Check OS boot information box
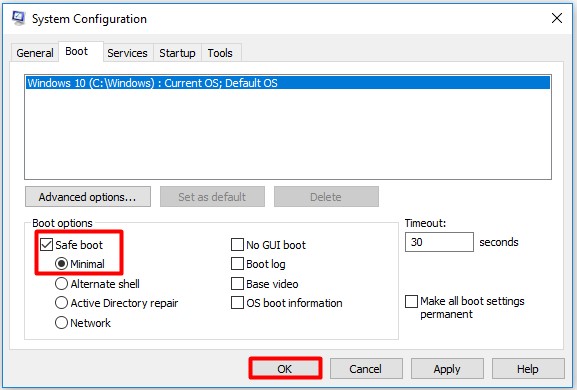 [237, 303]
